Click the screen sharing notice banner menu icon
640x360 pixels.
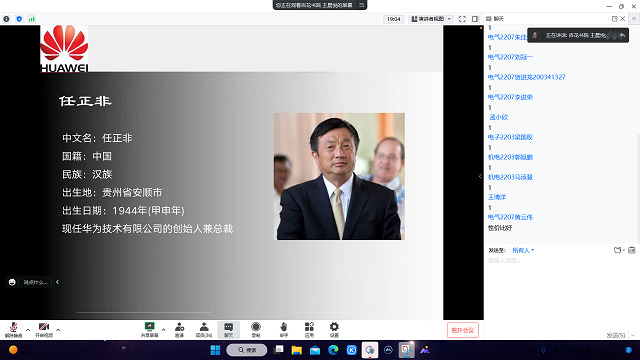coord(361,5)
